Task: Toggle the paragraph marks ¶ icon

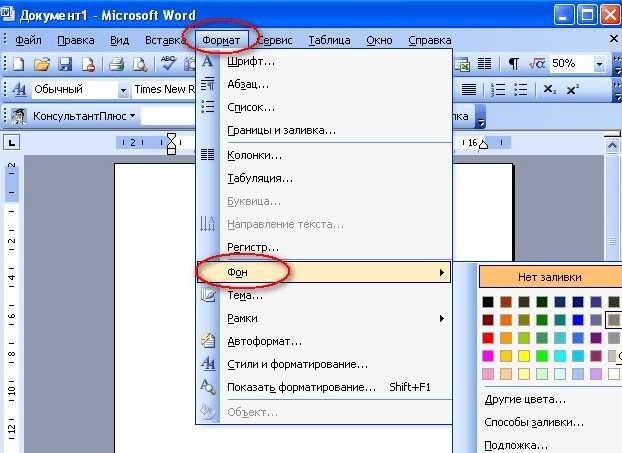Action: click(x=513, y=63)
